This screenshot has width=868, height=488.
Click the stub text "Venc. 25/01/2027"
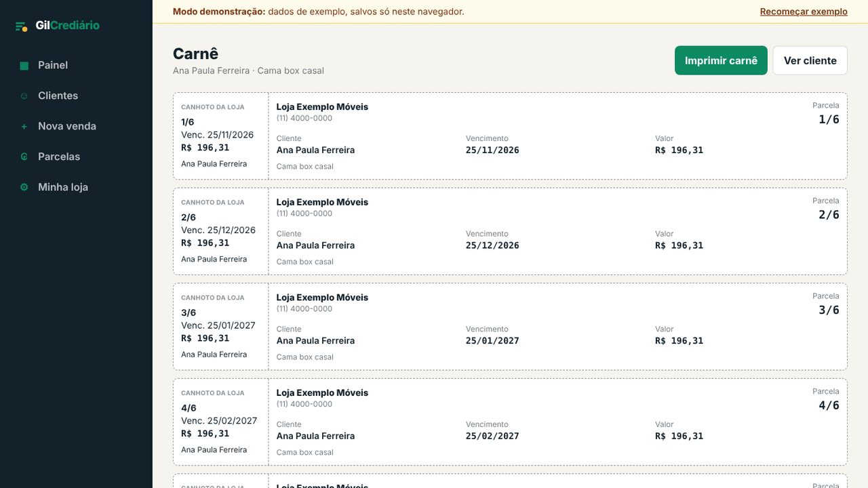[218, 325]
